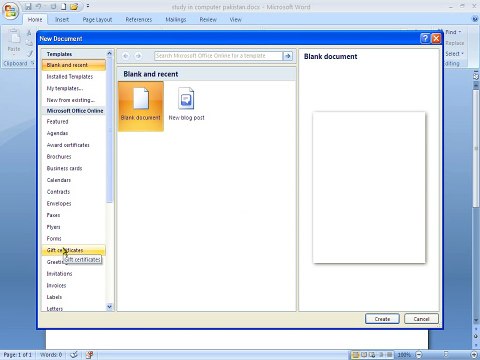The width and height of the screenshot is (480, 360).
Task: Open the References ribbon tab
Action: tap(139, 20)
